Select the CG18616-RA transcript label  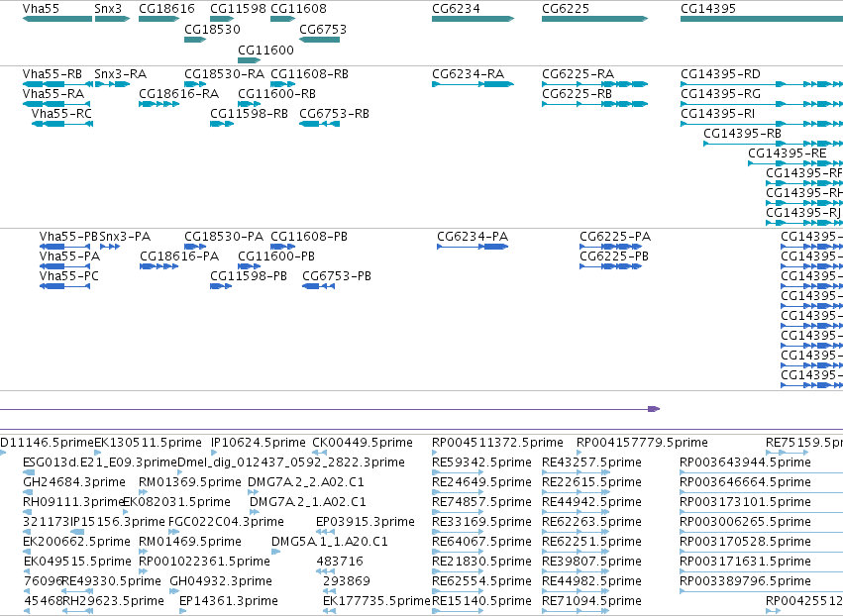(179, 94)
